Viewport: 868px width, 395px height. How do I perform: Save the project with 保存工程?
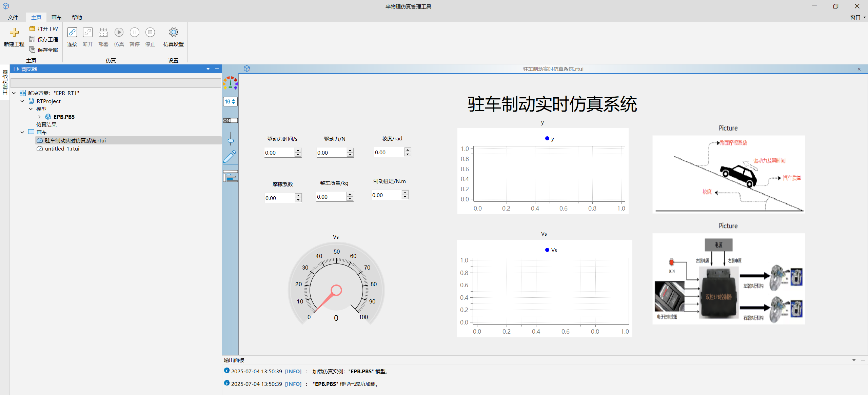tap(44, 39)
